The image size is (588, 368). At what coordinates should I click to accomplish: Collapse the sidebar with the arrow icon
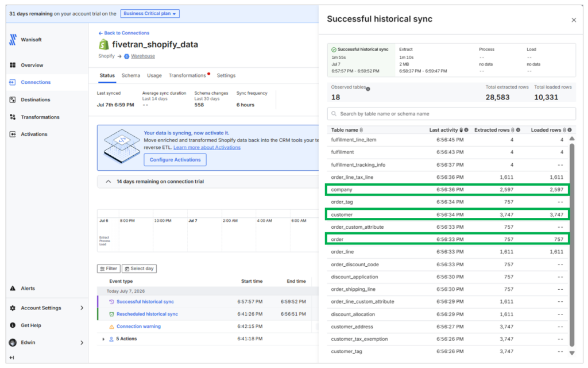pyautogui.click(x=11, y=358)
